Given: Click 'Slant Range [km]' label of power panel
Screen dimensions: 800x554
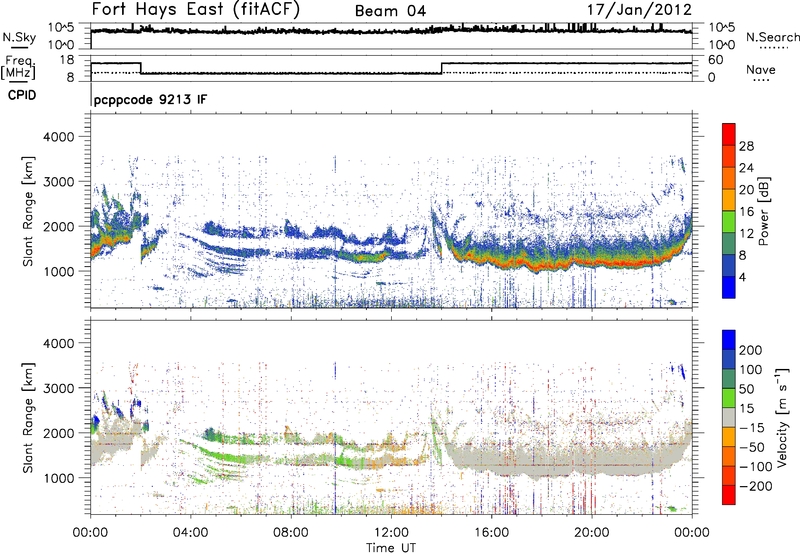Looking at the screenshot, I should 28,211.
